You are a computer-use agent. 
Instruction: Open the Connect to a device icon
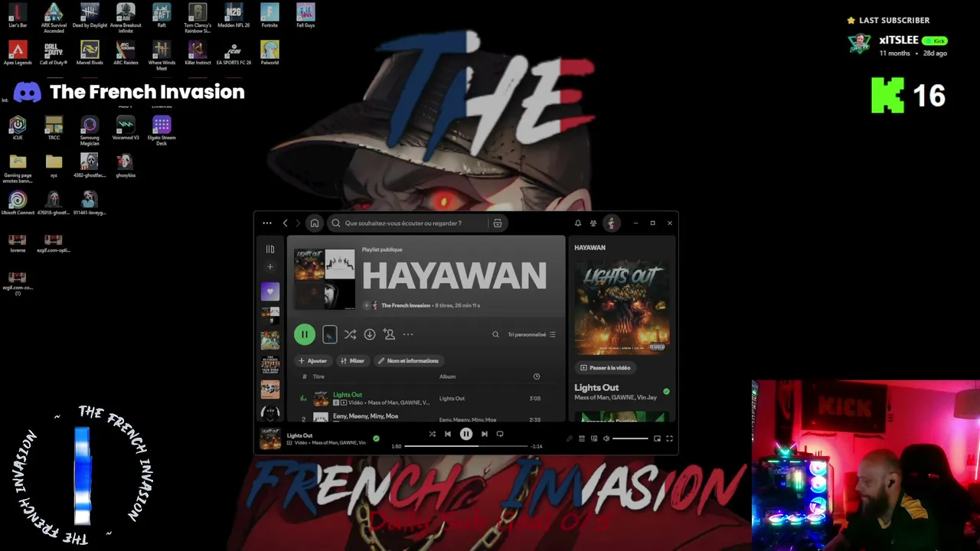click(x=594, y=439)
